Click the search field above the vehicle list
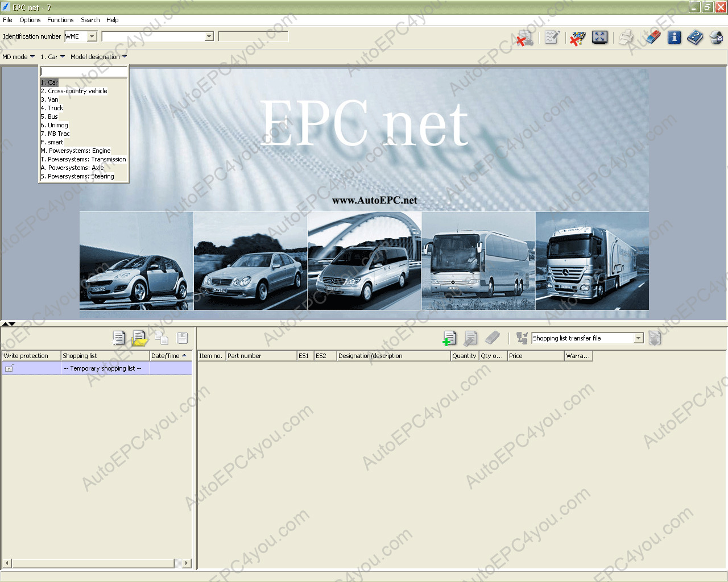This screenshot has height=582, width=728. tap(84, 72)
